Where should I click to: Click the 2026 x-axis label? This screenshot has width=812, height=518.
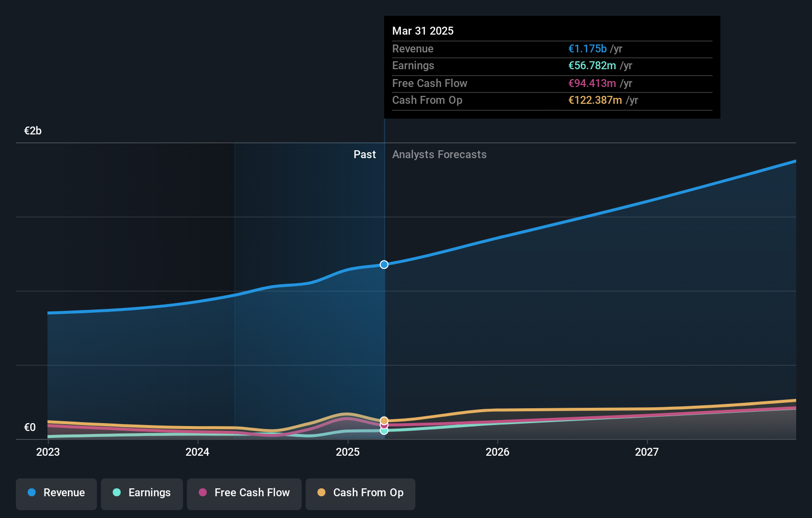(497, 452)
